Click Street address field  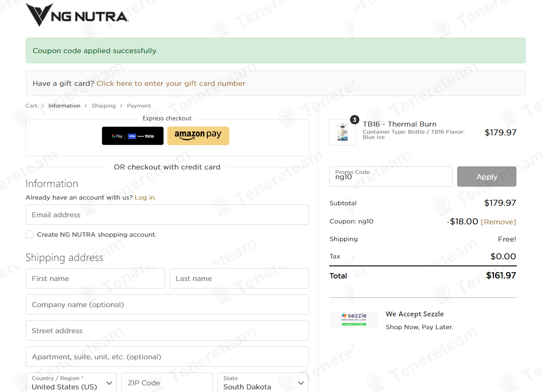tap(167, 331)
